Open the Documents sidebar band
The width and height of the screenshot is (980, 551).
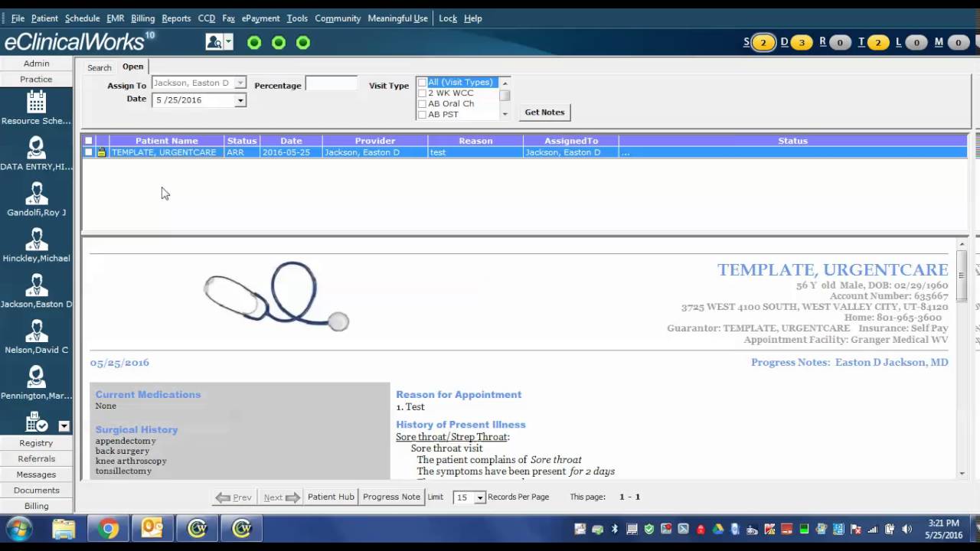tap(36, 491)
